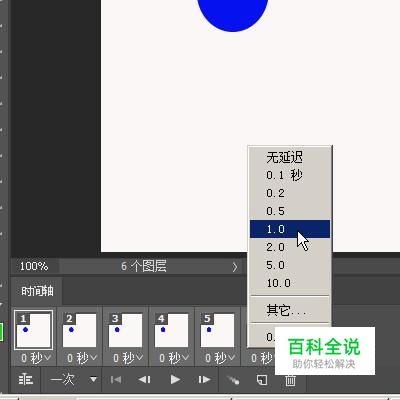Choose 10.0 delay from the menu
This screenshot has height=400, width=400.
pyautogui.click(x=290, y=283)
